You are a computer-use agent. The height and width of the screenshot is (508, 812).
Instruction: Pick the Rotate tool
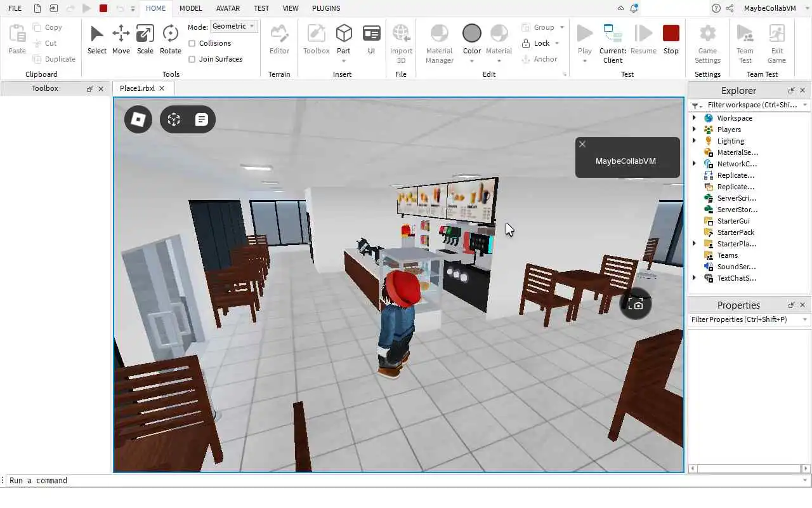[170, 39]
